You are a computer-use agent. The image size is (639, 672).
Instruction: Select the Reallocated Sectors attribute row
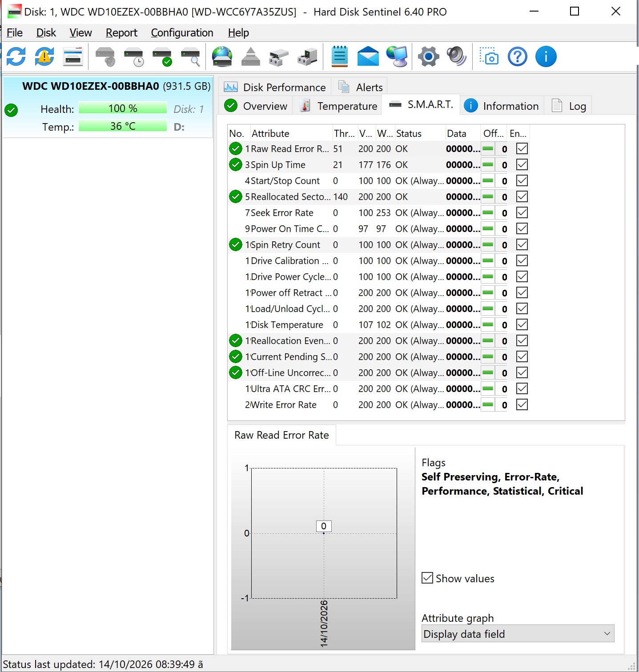click(x=378, y=197)
